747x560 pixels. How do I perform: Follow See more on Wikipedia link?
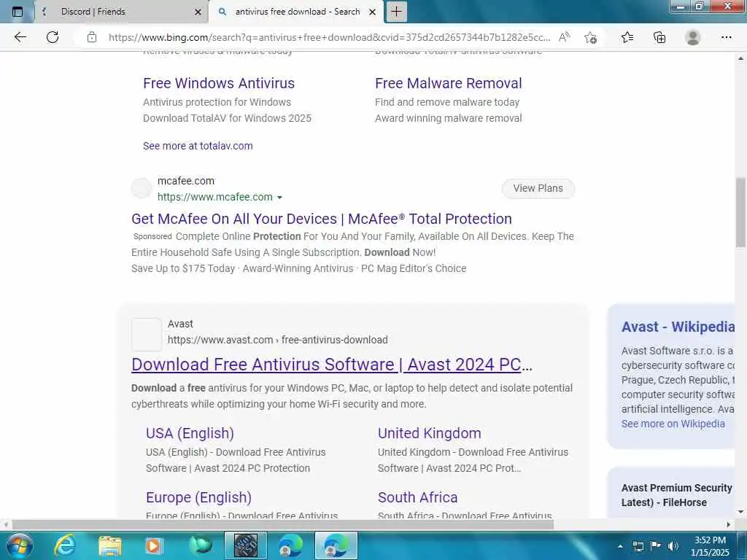tap(673, 424)
